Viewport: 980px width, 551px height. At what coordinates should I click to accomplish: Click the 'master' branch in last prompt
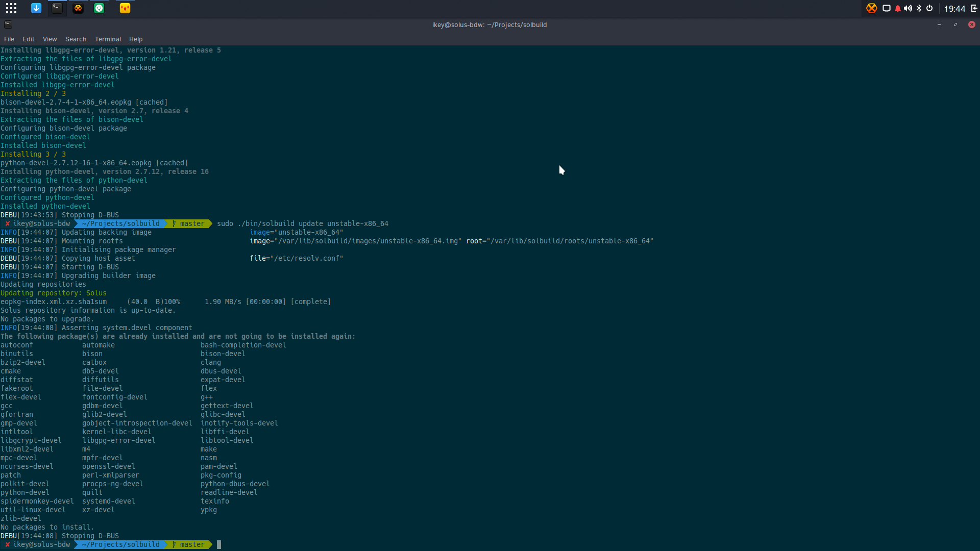point(192,544)
